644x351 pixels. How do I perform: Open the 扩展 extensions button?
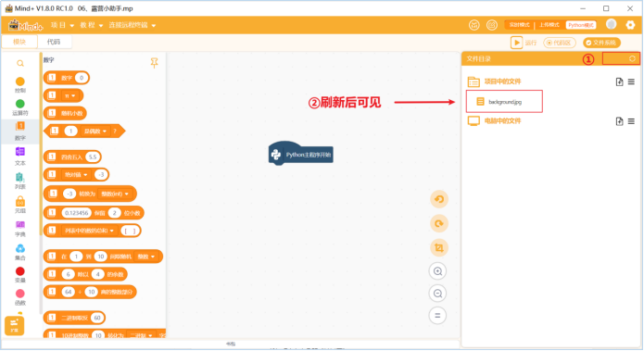click(x=15, y=326)
